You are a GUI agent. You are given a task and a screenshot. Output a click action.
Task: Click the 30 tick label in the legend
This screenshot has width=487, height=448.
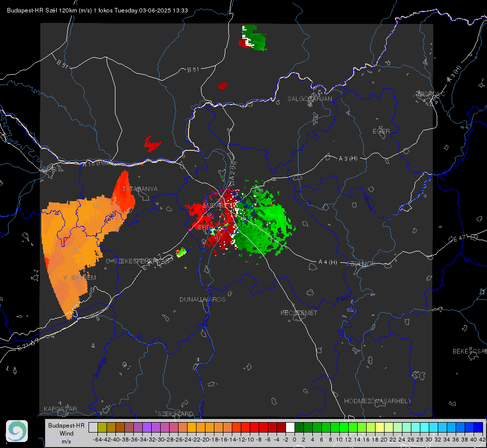point(429,440)
